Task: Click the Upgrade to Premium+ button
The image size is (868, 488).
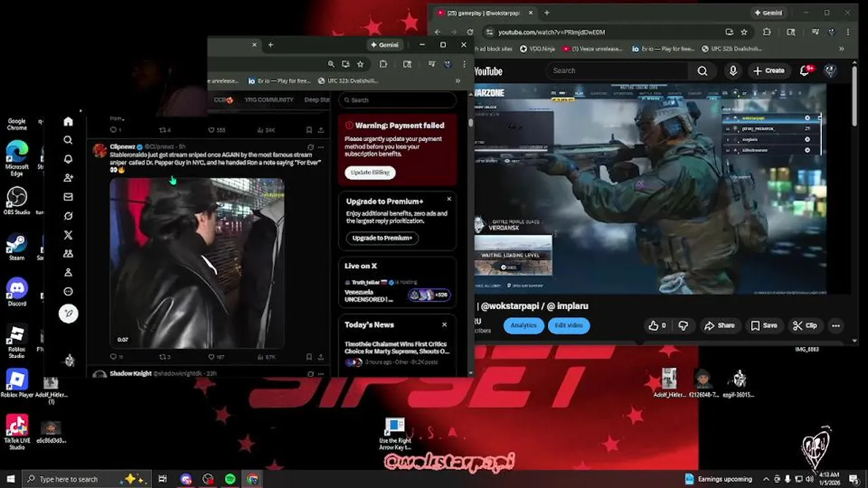Action: click(x=382, y=238)
